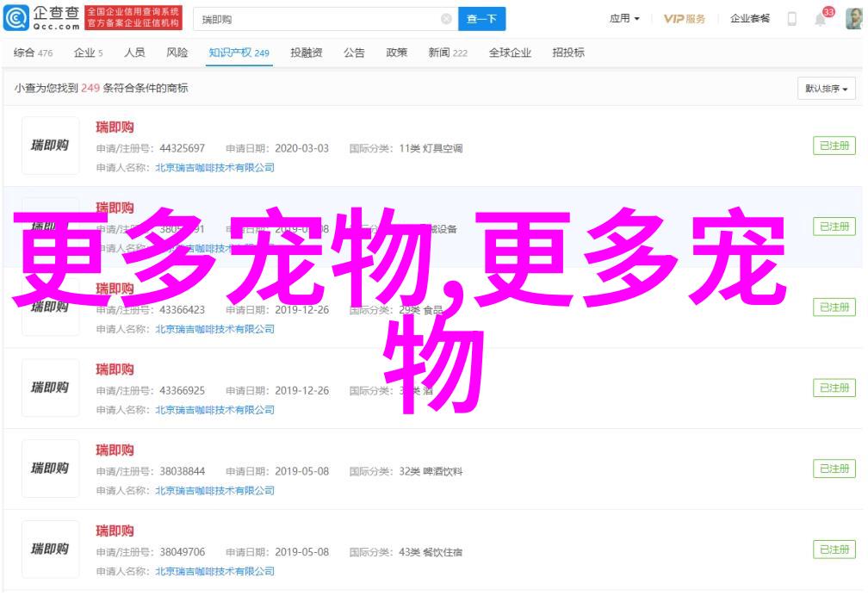Click applicant link in 44325697 result
This screenshot has width=868, height=596.
pyautogui.click(x=214, y=167)
